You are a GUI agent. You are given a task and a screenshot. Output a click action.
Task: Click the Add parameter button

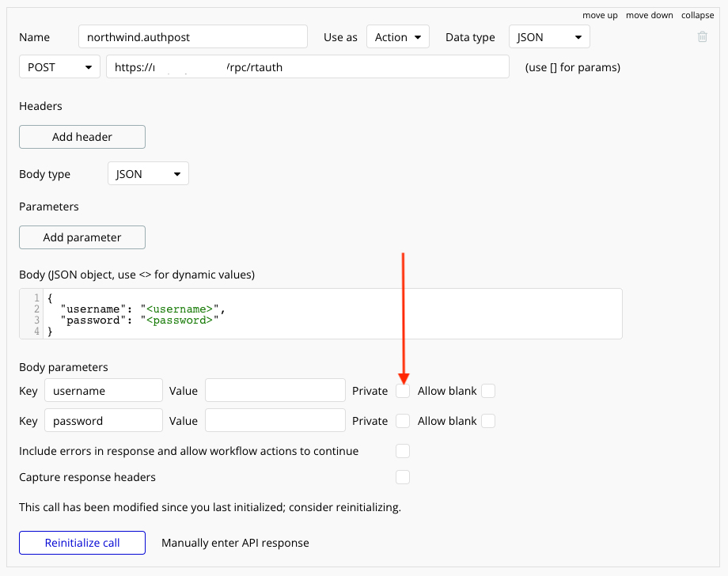click(82, 237)
